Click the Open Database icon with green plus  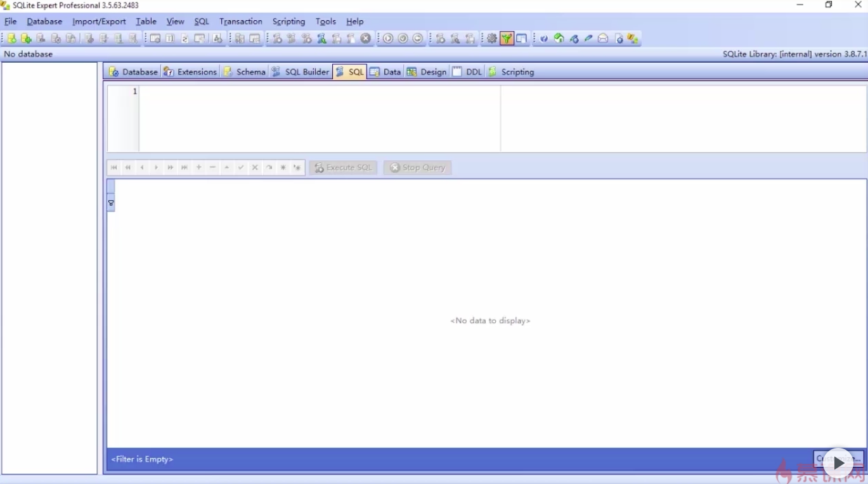pos(26,39)
